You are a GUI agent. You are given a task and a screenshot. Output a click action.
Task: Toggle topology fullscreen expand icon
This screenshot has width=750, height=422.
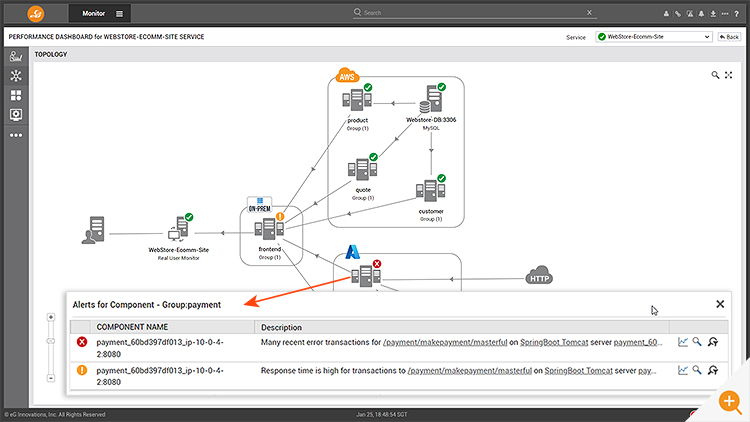(x=728, y=75)
